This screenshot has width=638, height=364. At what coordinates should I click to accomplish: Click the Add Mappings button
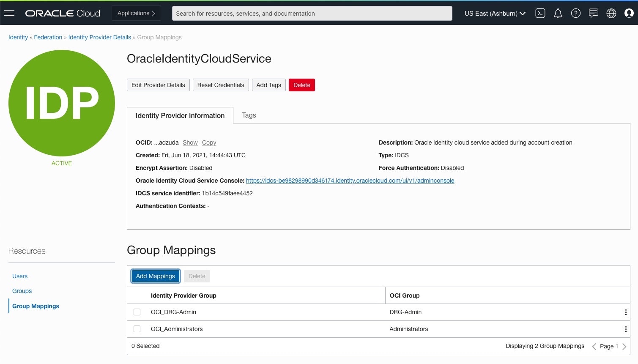[155, 276]
